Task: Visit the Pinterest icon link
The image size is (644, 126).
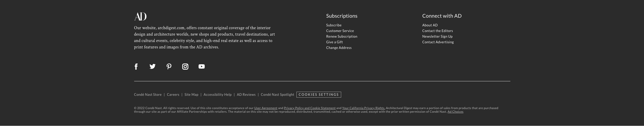Action: pyautogui.click(x=169, y=67)
